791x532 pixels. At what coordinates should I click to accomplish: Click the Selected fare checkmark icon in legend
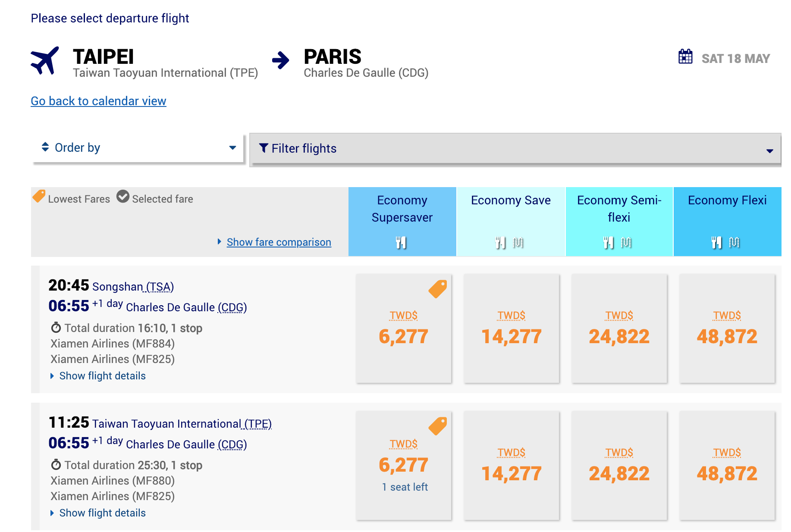pyautogui.click(x=123, y=196)
